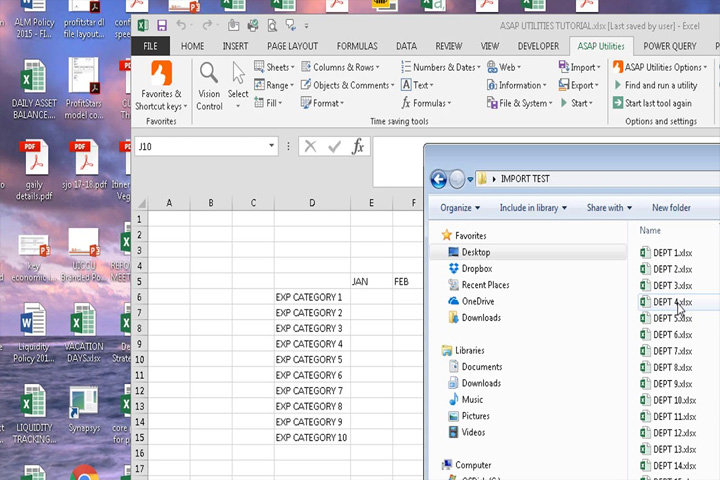Open the Select arrow tool
Viewport: 720px width, 480px height.
click(x=238, y=86)
